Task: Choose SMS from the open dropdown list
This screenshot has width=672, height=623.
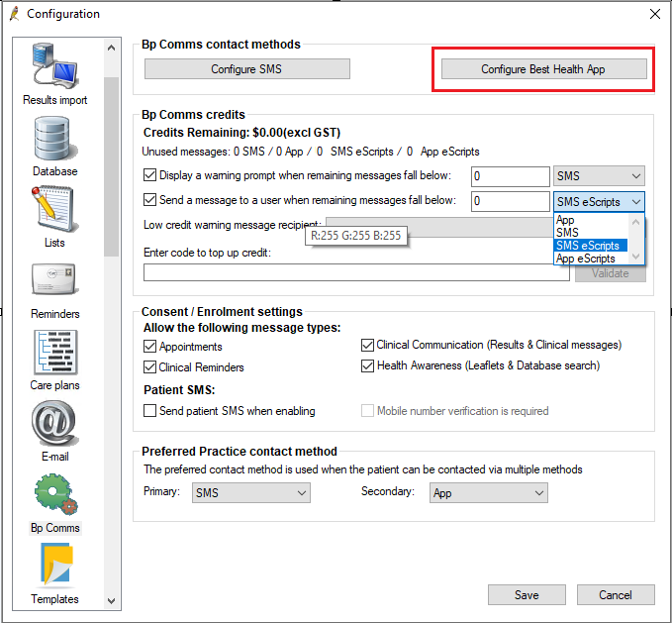Action: point(591,233)
